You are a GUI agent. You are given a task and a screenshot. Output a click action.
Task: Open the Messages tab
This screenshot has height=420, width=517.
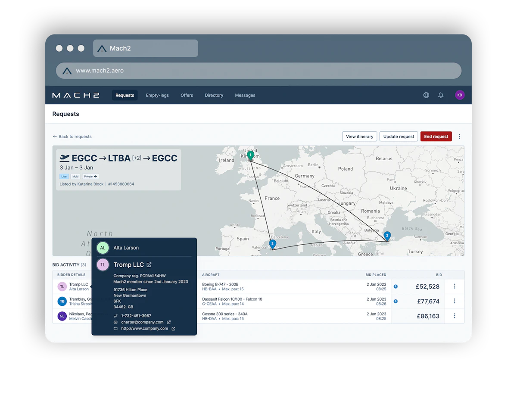(245, 95)
